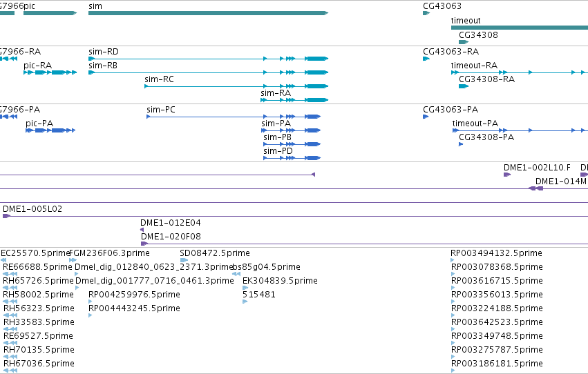Click the sim-PB protein feature
Image resolution: width=588 pixels, height=374 pixels.
click(x=292, y=144)
